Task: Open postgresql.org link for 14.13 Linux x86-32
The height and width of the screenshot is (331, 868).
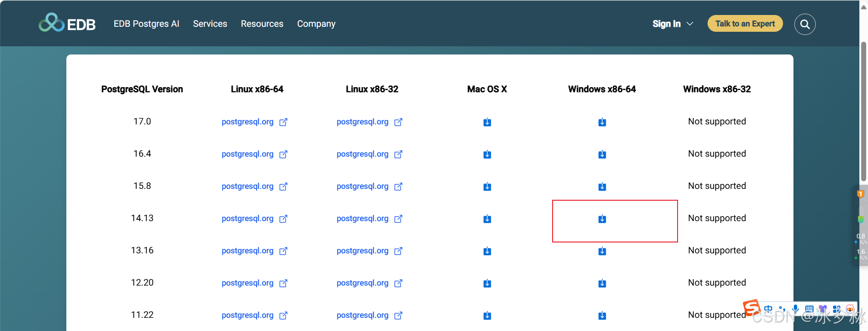Action: [369, 218]
